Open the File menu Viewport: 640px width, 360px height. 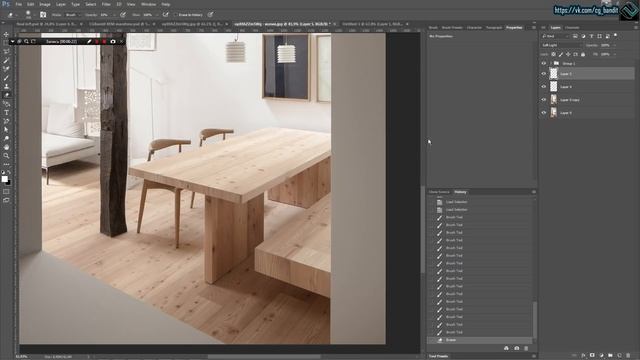point(18,4)
